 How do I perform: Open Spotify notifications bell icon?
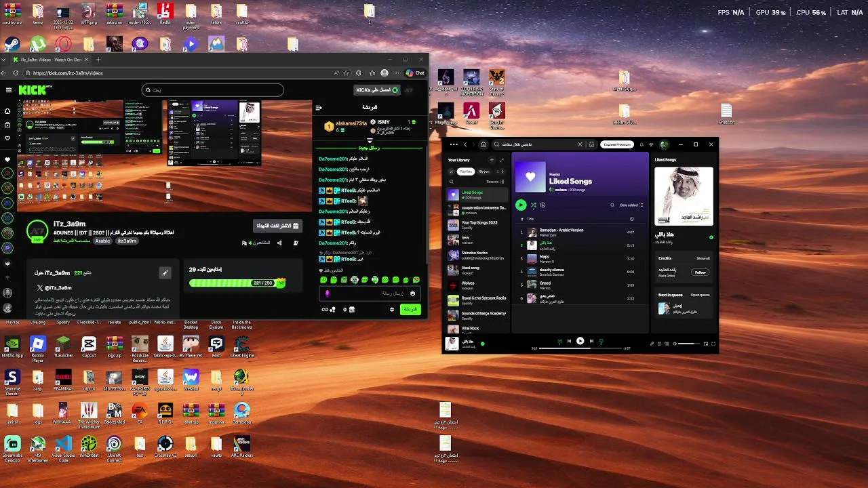point(641,144)
